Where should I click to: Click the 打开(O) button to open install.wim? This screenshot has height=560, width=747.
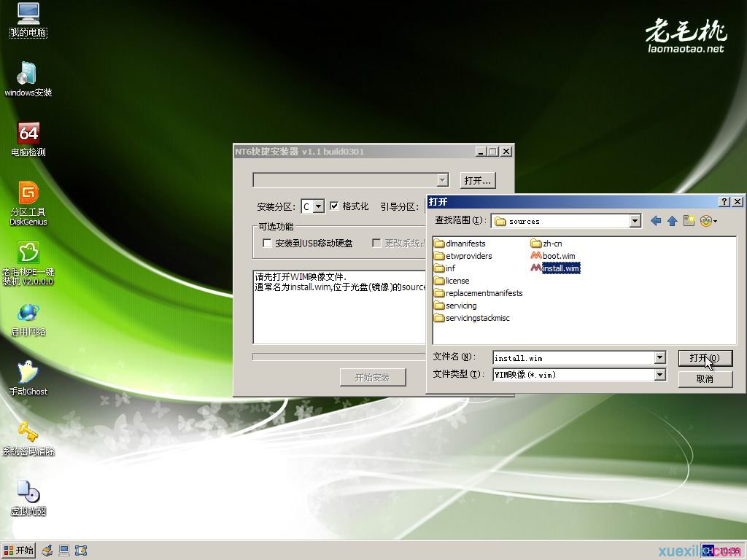pyautogui.click(x=704, y=357)
